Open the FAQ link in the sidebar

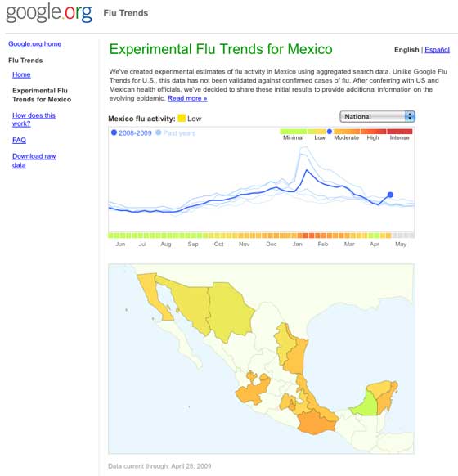click(x=19, y=140)
